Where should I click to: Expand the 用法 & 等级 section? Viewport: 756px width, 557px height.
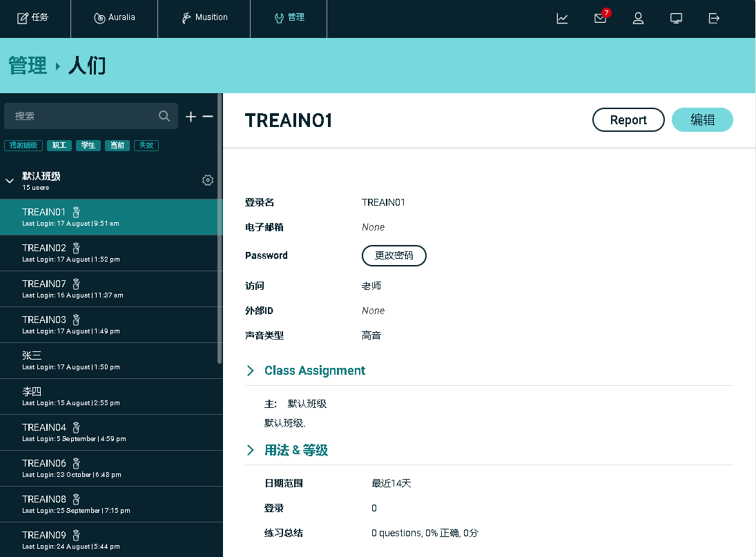250,450
